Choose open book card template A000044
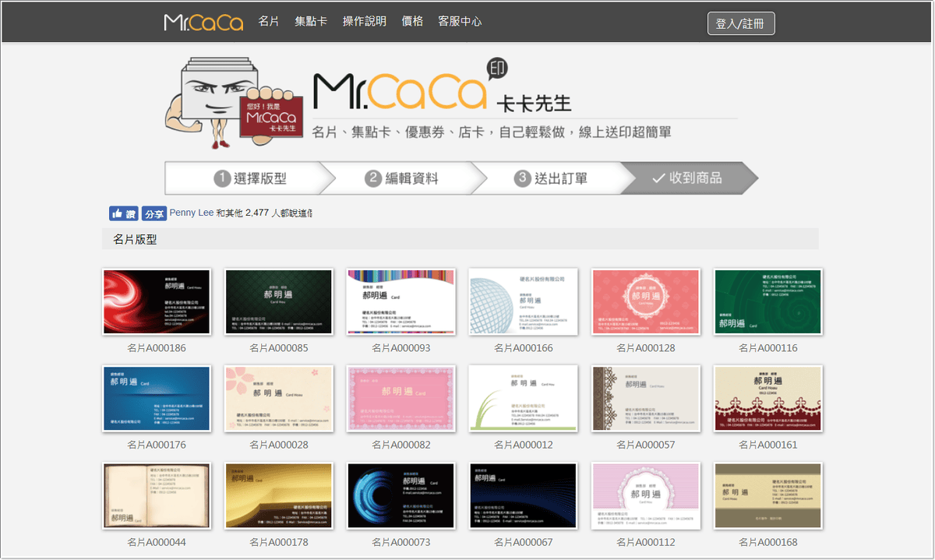The image size is (935, 560). tap(157, 496)
